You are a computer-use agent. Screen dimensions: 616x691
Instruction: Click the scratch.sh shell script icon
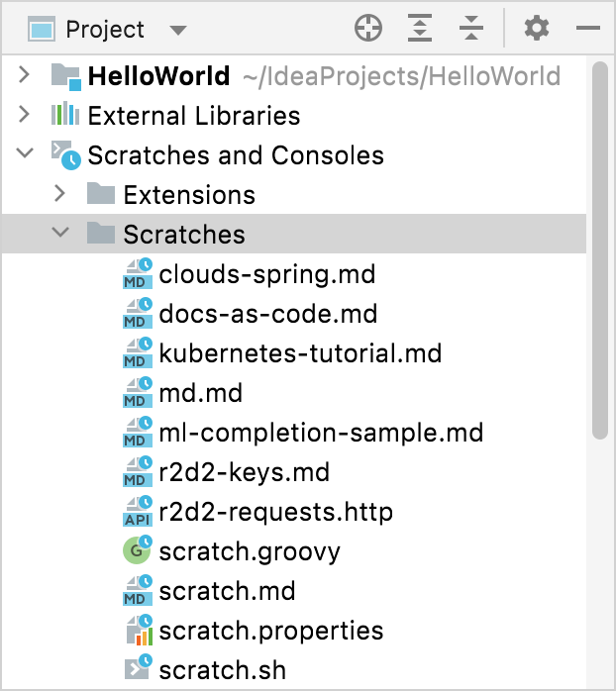click(138, 667)
